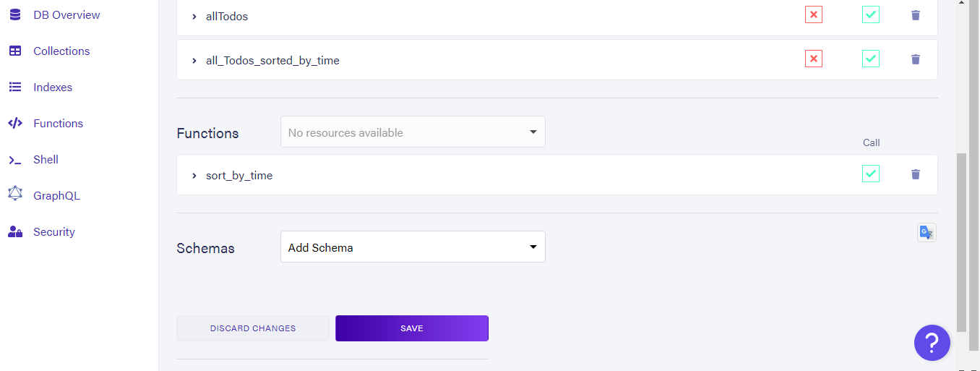Click the Security lock-user icon

(15, 231)
